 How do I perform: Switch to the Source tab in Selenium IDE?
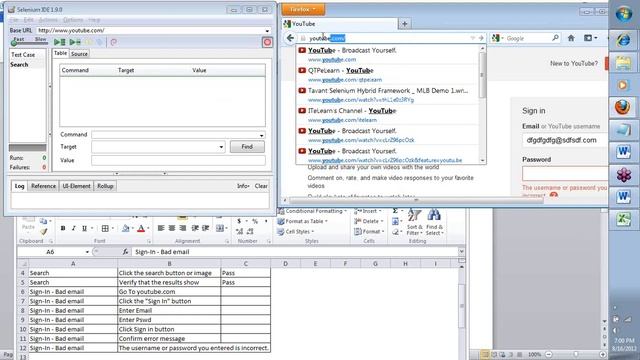[x=79, y=54]
